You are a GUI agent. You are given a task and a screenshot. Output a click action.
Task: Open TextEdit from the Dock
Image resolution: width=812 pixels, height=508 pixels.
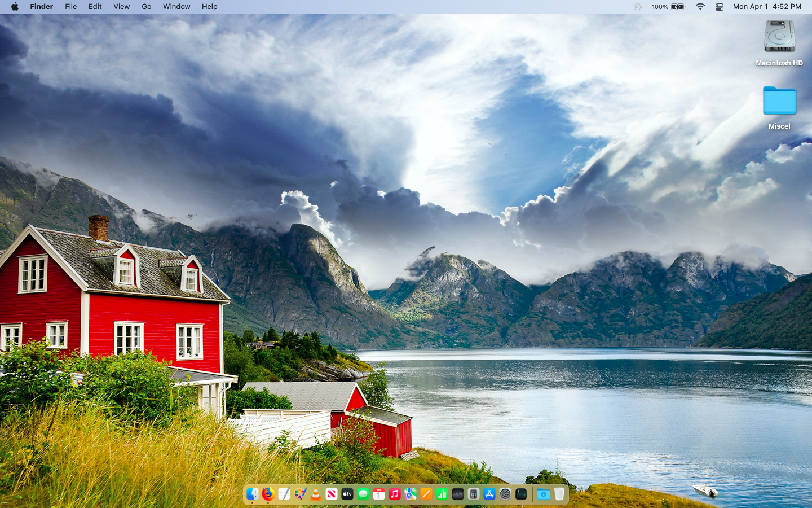point(284,494)
